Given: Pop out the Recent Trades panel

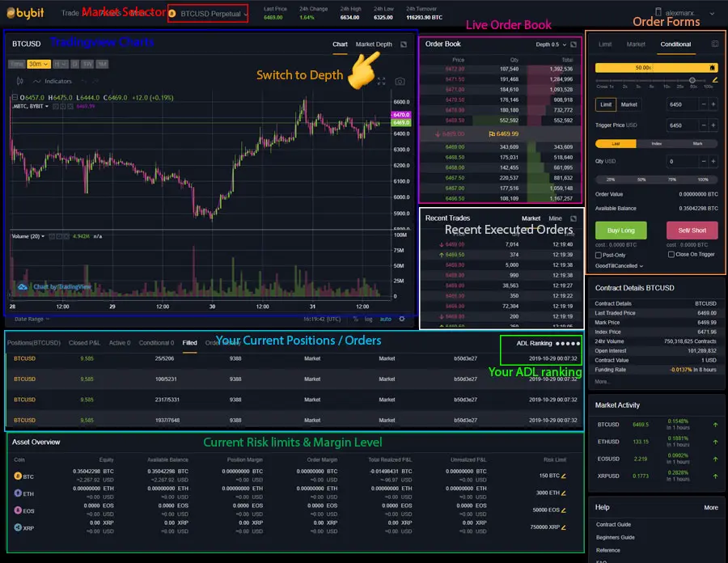Looking at the screenshot, I should click(x=574, y=218).
